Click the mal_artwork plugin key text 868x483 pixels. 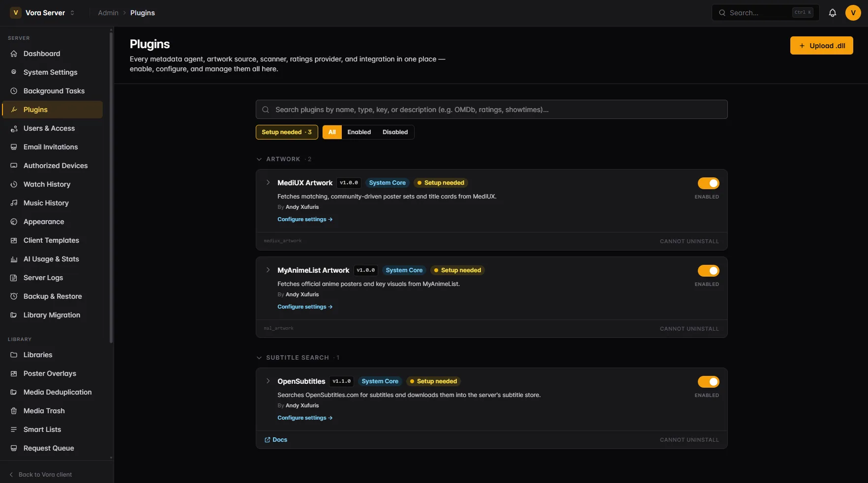click(x=278, y=328)
